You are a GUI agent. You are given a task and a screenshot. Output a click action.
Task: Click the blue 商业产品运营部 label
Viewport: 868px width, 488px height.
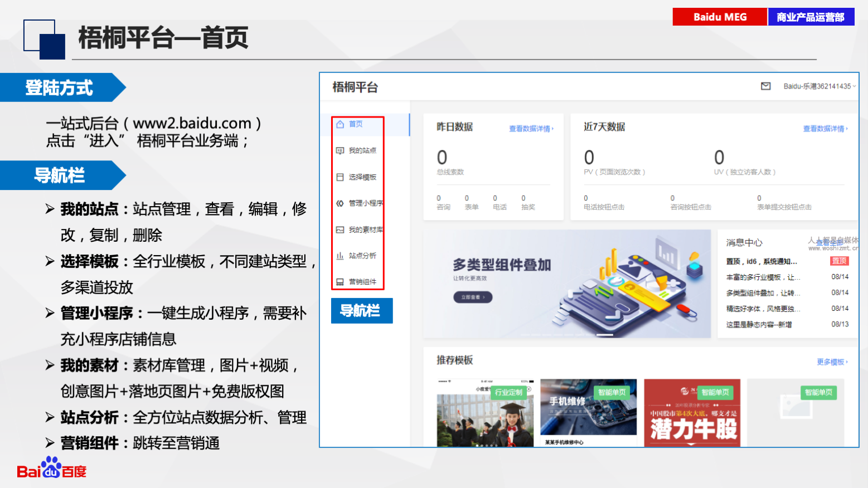click(811, 17)
